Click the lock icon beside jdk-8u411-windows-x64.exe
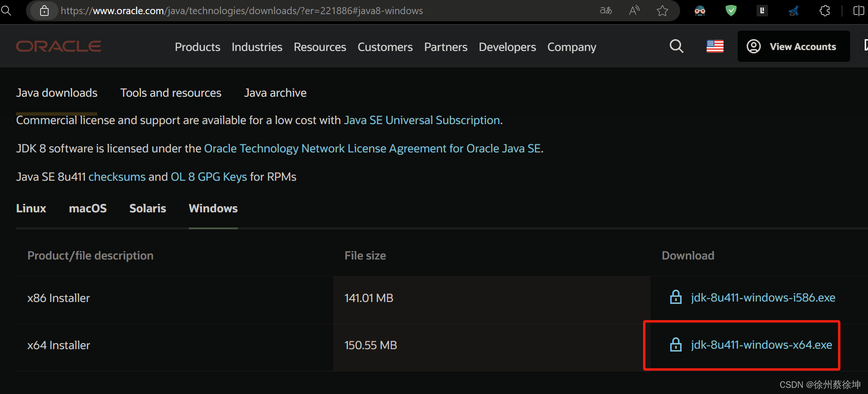This screenshot has height=394, width=868. [x=676, y=344]
